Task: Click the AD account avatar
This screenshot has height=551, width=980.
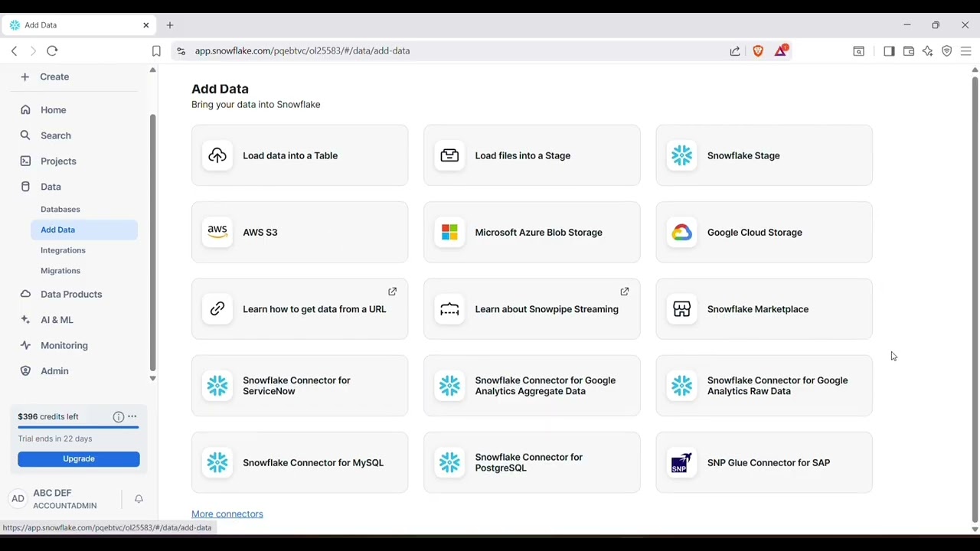Action: tap(18, 499)
